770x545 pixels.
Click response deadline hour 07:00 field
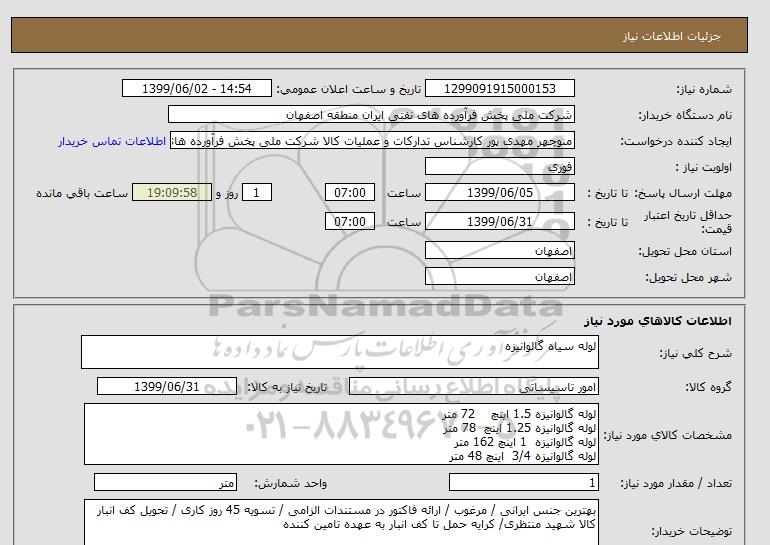pos(350,192)
